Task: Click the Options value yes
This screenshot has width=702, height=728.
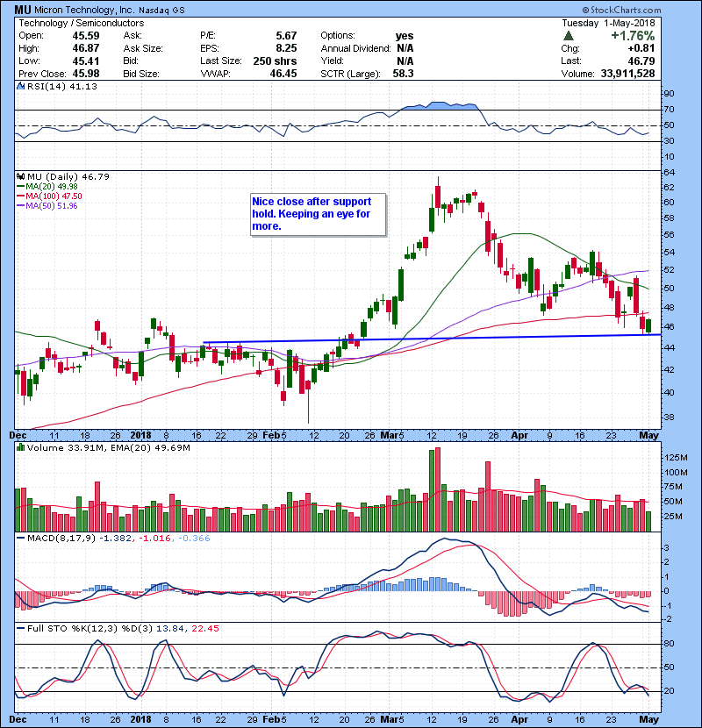Action: point(405,36)
